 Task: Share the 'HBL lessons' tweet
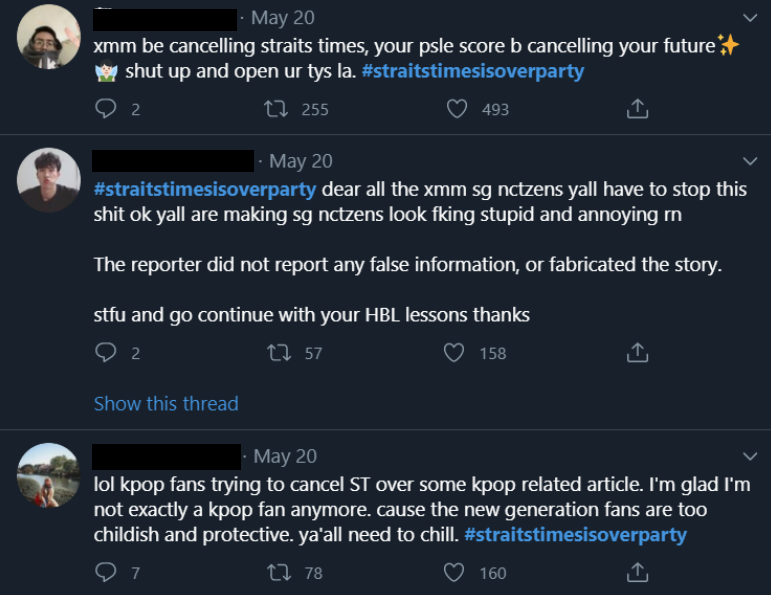[x=637, y=353]
